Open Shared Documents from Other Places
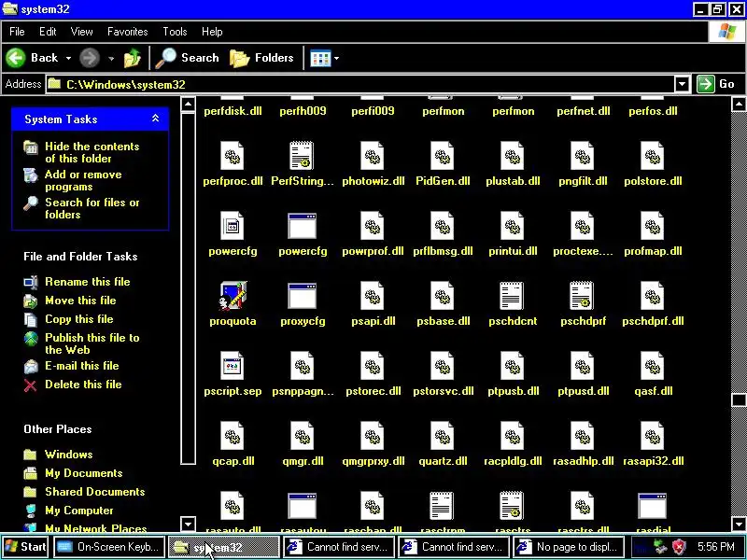 (x=95, y=492)
